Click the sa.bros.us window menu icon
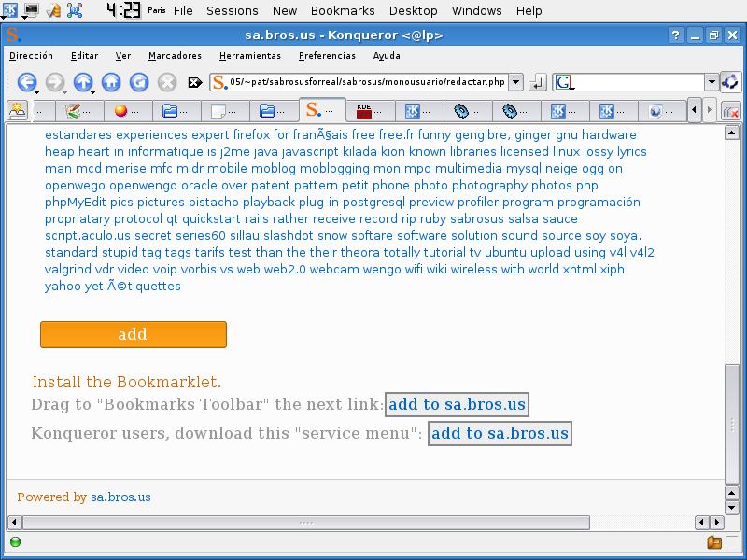747x560 pixels. tap(13, 35)
